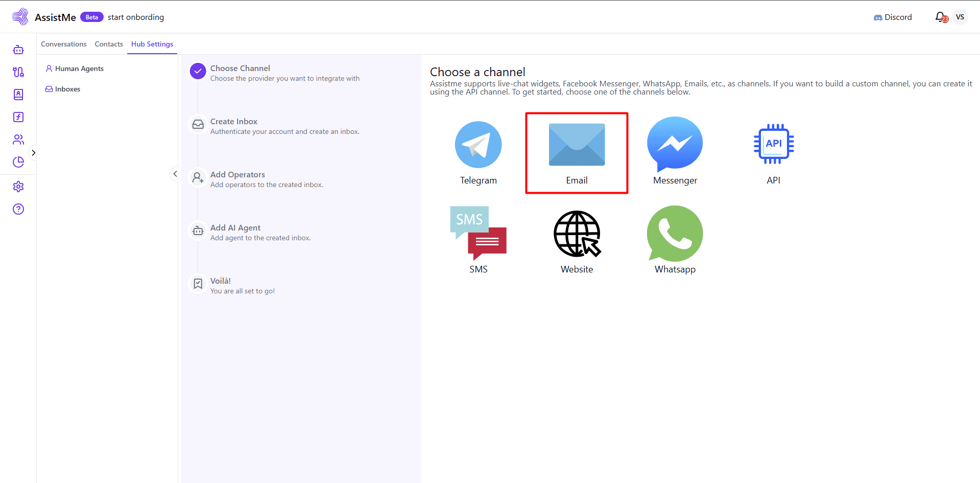Open the analytics pie chart sidebar icon
Image resolution: width=980 pixels, height=483 pixels.
point(18,162)
